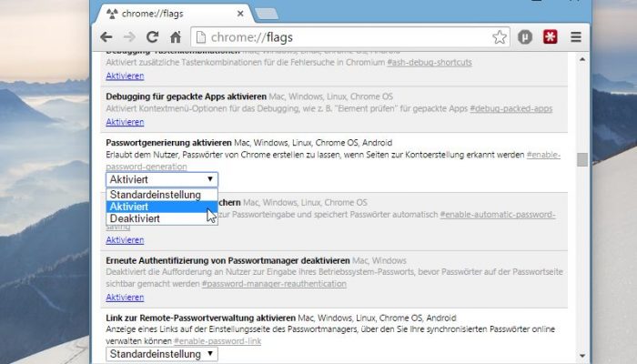Click Aktivieren under Debugging für gepackte Apps
The width and height of the screenshot is (637, 364).
pos(125,122)
